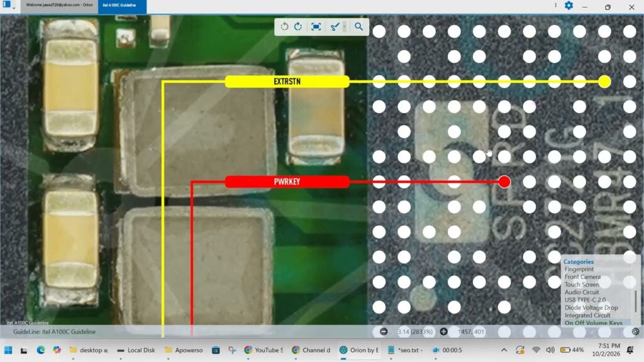Click the yellow EXTRSTN signal label
644x362 pixels.
pos(287,82)
